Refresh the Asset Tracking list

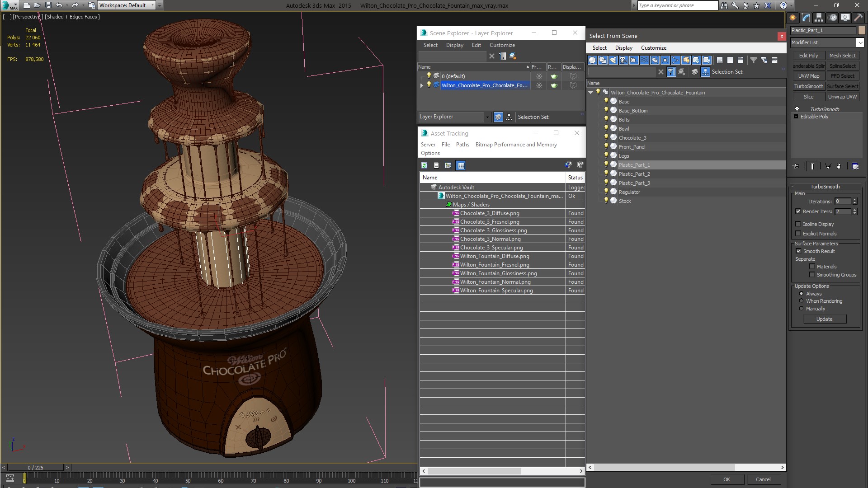pyautogui.click(x=424, y=165)
